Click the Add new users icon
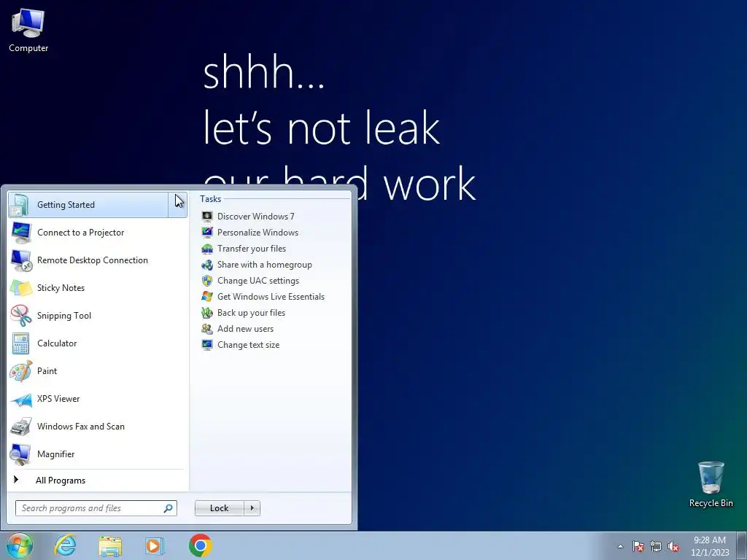Image resolution: width=747 pixels, height=560 pixels. tap(207, 329)
